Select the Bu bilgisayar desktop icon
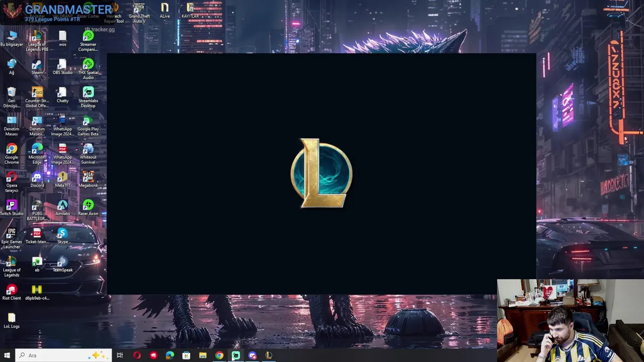Screen dimensions: 644x362 click(x=12, y=39)
